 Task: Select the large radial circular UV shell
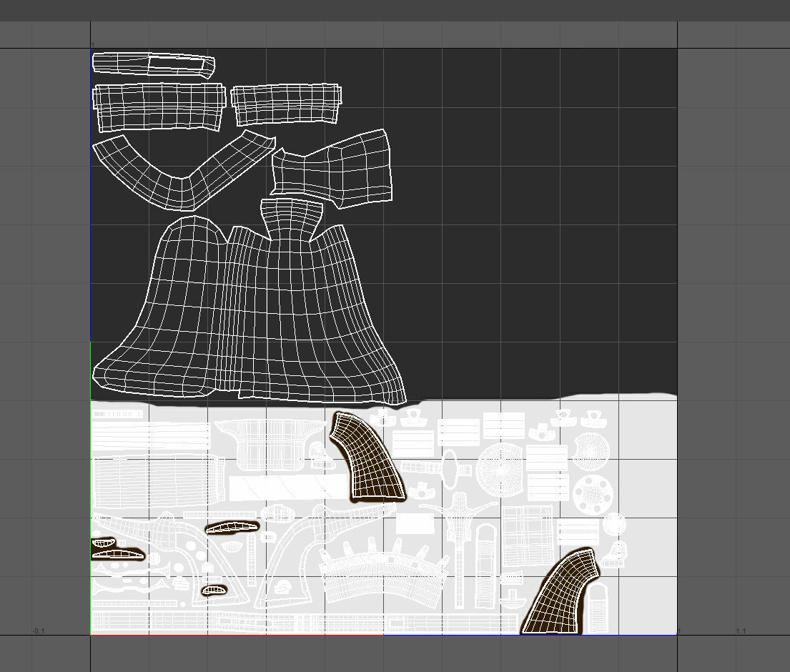pyautogui.click(x=500, y=468)
